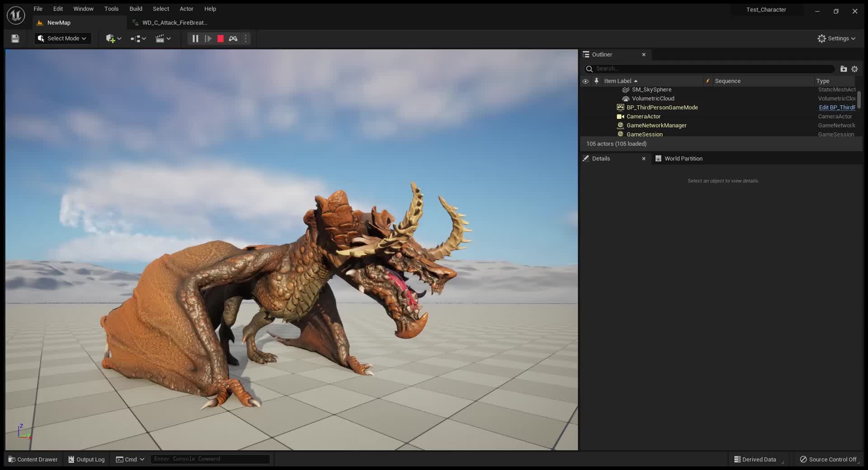Click the Enter Console Command field
The width and height of the screenshot is (868, 470).
tap(210, 459)
